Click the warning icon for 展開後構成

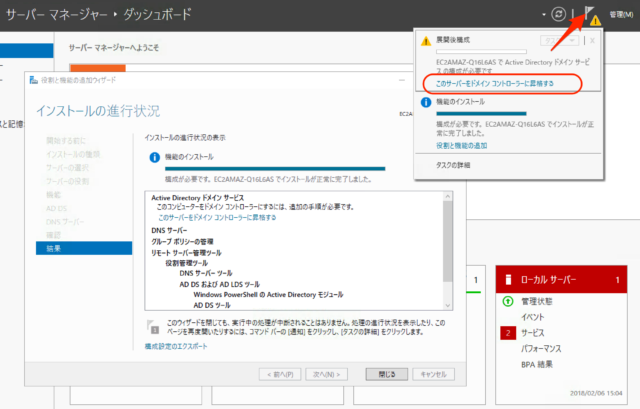tap(426, 41)
